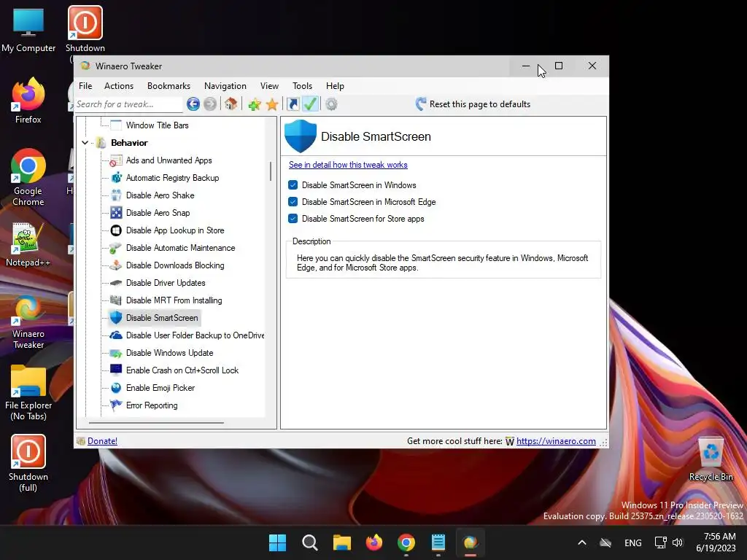
Task: Open Notepad++ desktop shortcut
Action: (28, 244)
